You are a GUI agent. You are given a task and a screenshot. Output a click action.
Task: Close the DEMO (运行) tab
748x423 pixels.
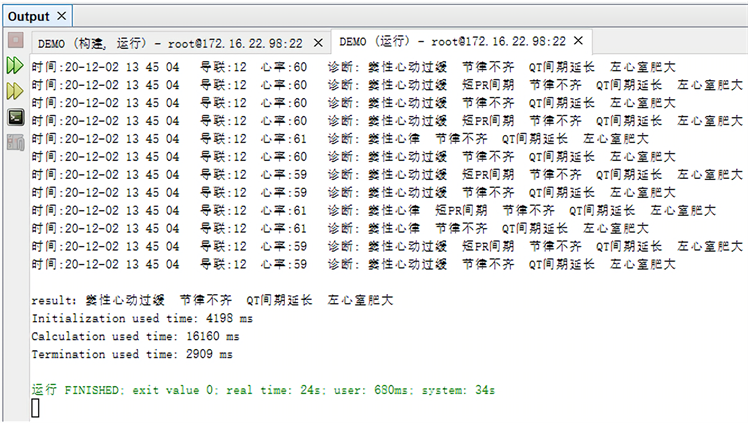[x=578, y=41]
